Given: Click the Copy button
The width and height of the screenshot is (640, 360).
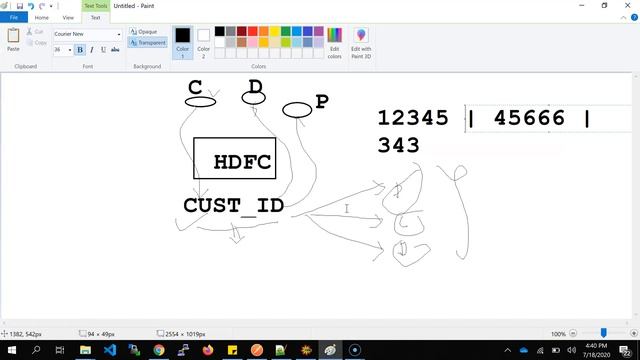Looking at the screenshot, I should click(37, 42).
